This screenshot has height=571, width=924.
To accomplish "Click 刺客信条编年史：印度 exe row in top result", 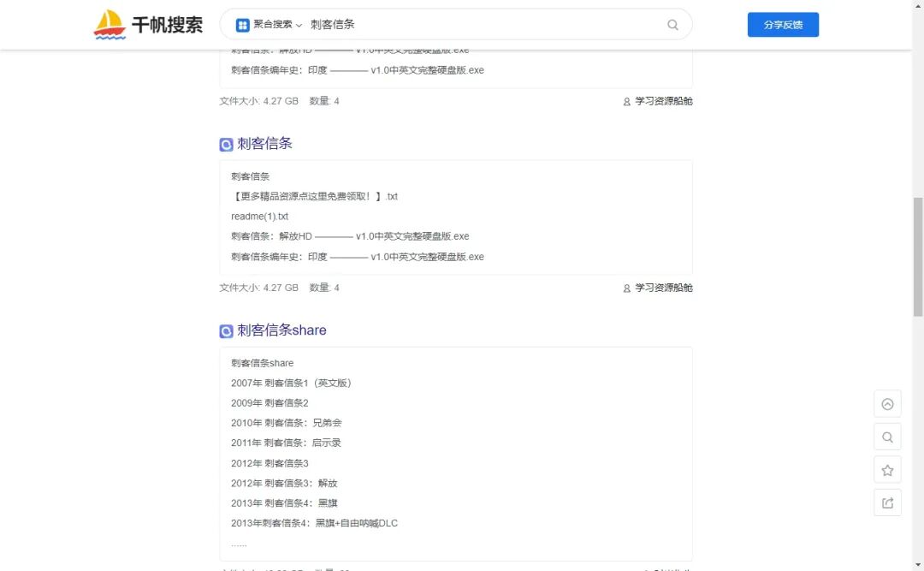I will 358,70.
